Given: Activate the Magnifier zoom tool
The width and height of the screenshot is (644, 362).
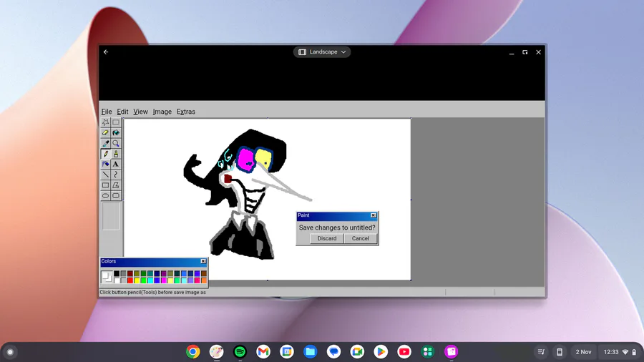Looking at the screenshot, I should [116, 143].
